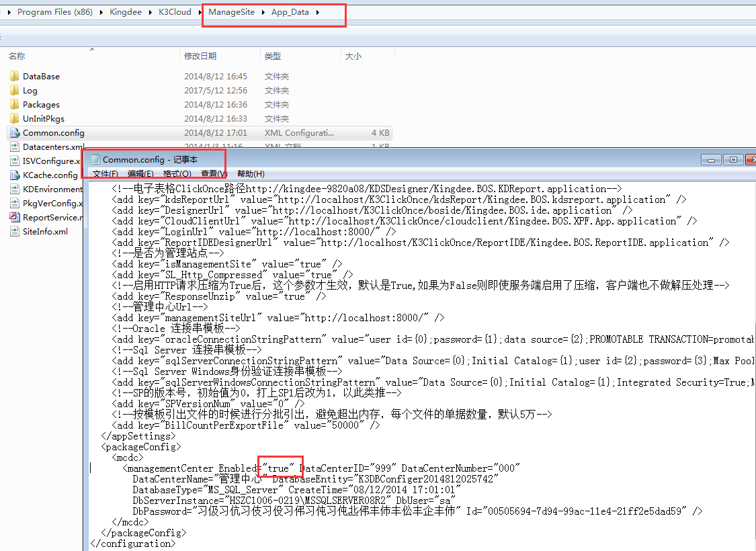Click the Packages folder icon
This screenshot has width=756, height=551.
click(x=15, y=104)
